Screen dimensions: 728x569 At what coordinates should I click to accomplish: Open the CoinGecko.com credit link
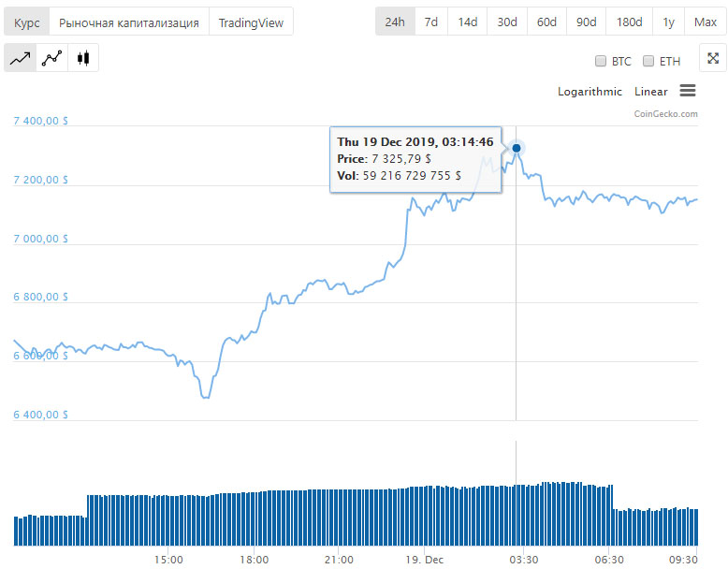[x=666, y=114]
